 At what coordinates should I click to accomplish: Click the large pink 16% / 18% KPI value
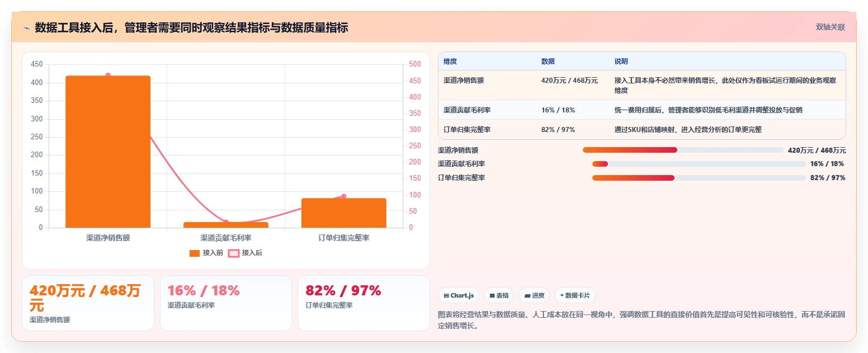pos(204,290)
